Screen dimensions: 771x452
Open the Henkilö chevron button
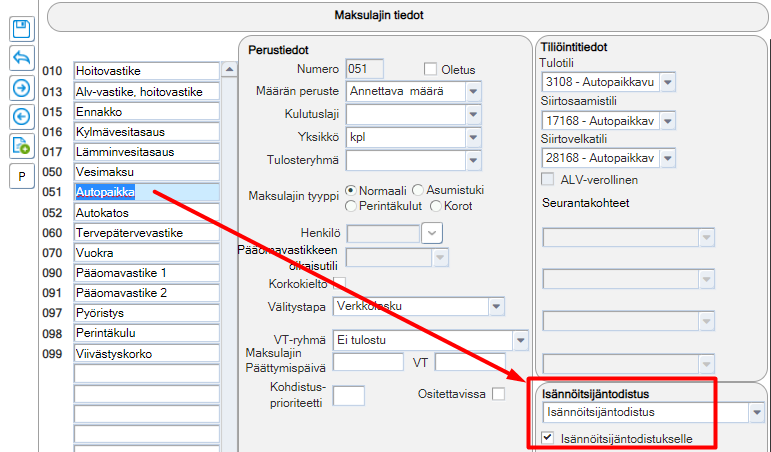tap(432, 233)
